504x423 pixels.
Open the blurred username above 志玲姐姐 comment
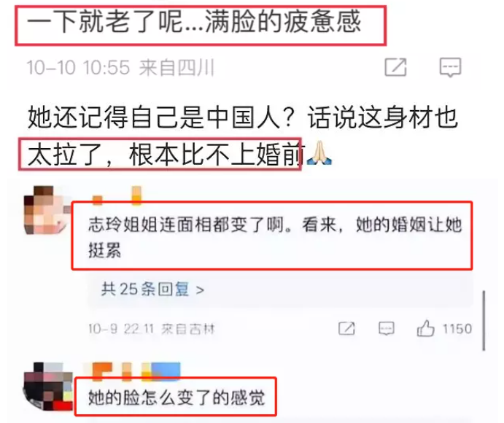coord(117,195)
